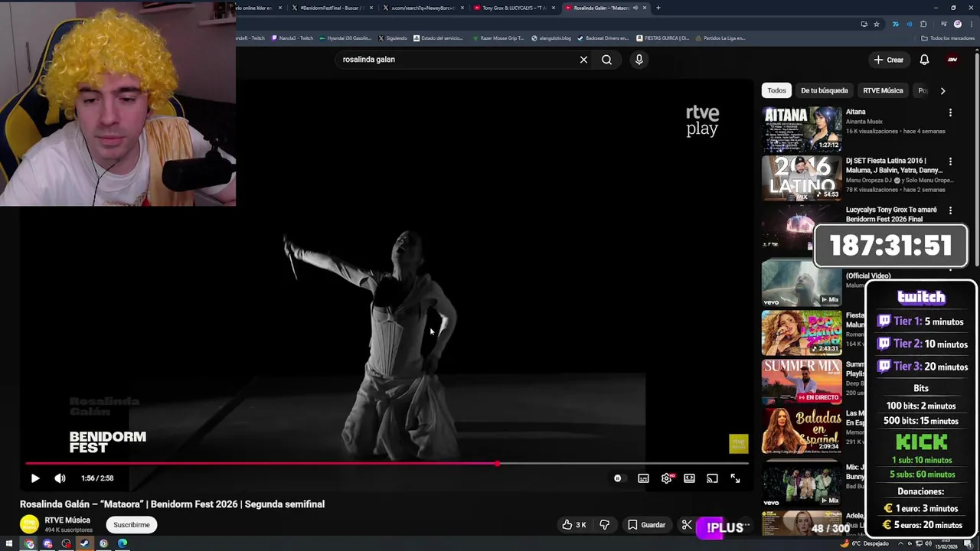Open the Mix Official Video Vevo thumbnail
This screenshot has height=551, width=980.
tap(802, 282)
